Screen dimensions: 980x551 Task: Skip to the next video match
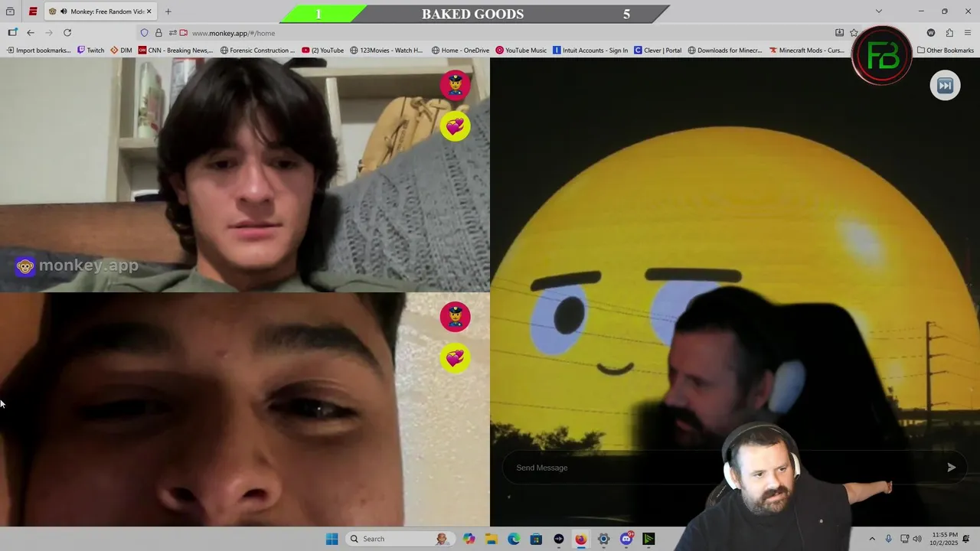945,86
